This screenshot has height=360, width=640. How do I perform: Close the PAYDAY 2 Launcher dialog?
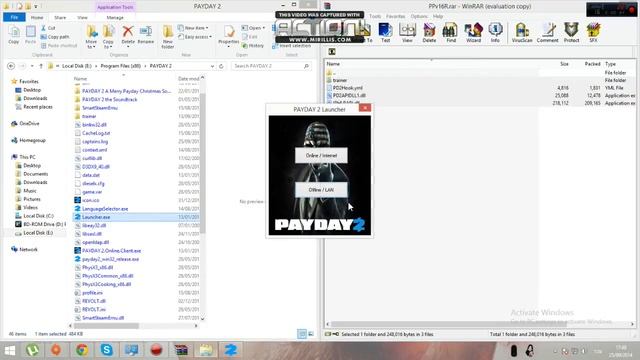pyautogui.click(x=365, y=108)
